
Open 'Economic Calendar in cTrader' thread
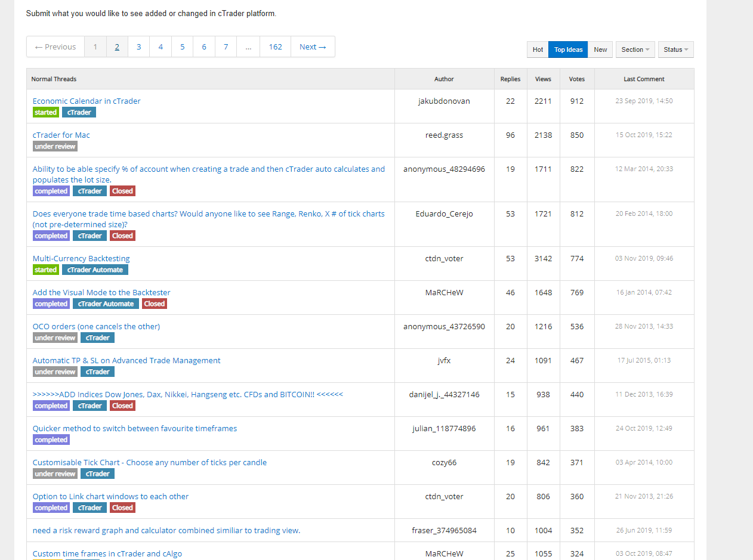point(87,101)
